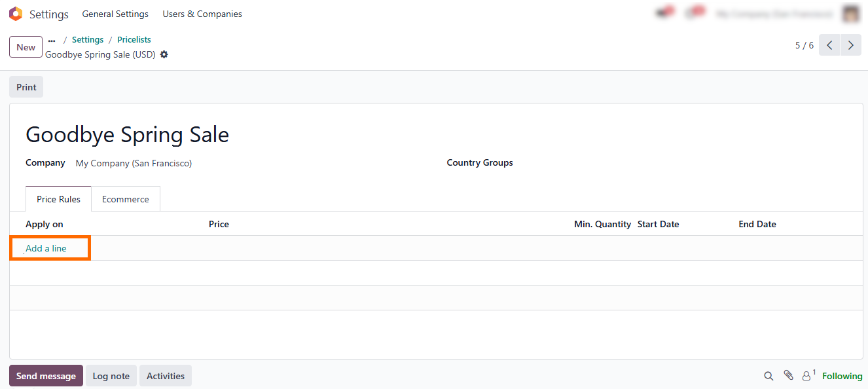868x389 pixels.
Task: Click the Send message button
Action: pyautogui.click(x=46, y=376)
